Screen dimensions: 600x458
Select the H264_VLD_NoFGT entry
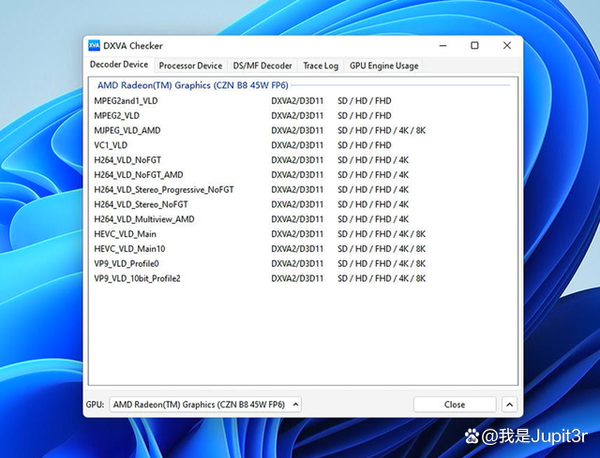(x=127, y=160)
